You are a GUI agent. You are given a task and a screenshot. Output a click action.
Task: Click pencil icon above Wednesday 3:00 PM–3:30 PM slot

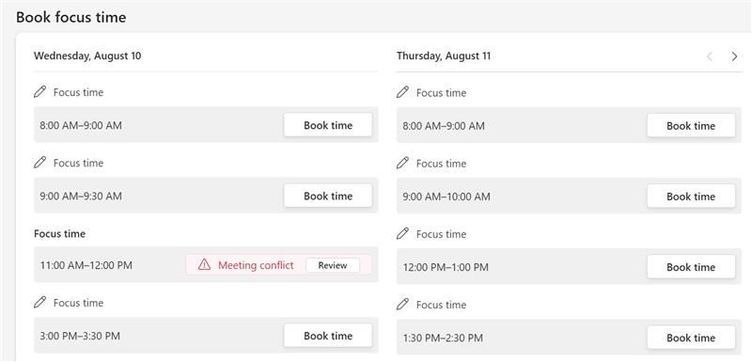point(40,302)
